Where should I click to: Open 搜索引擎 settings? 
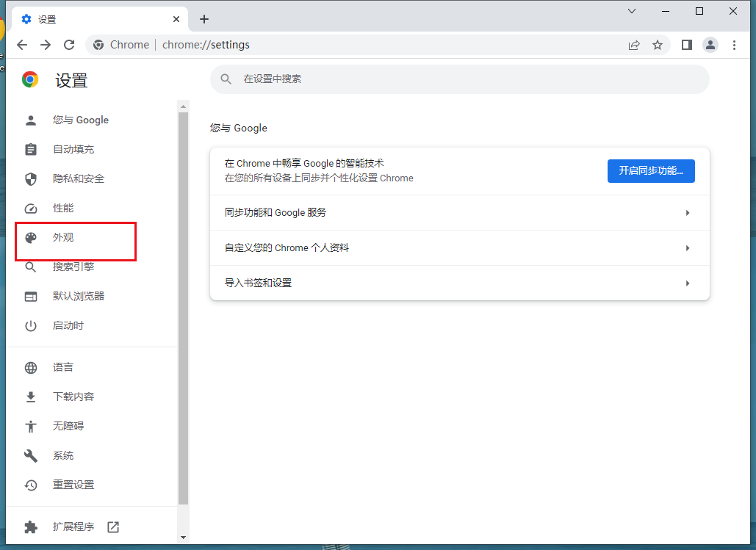[73, 267]
